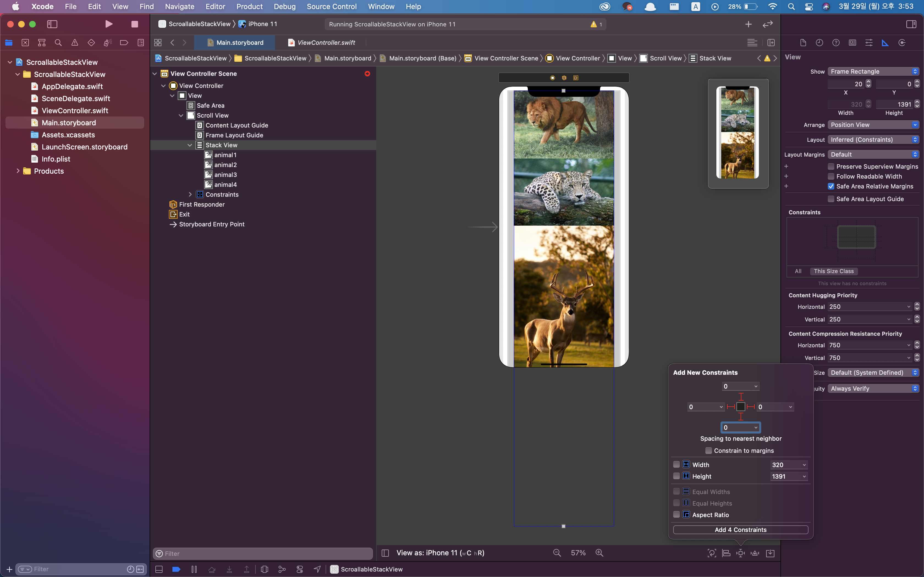Image resolution: width=924 pixels, height=577 pixels.
Task: Click the Add New Constraints toolbar icon
Action: [x=740, y=553]
